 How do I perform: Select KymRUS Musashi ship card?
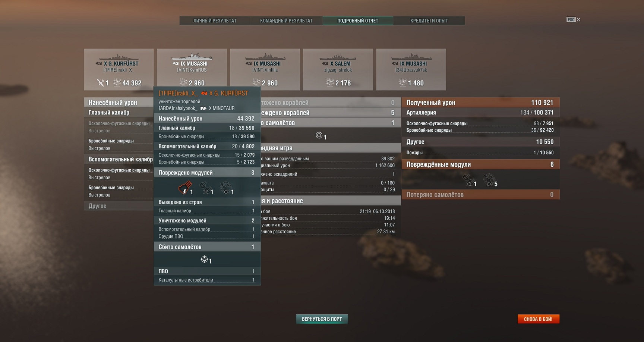click(x=192, y=69)
